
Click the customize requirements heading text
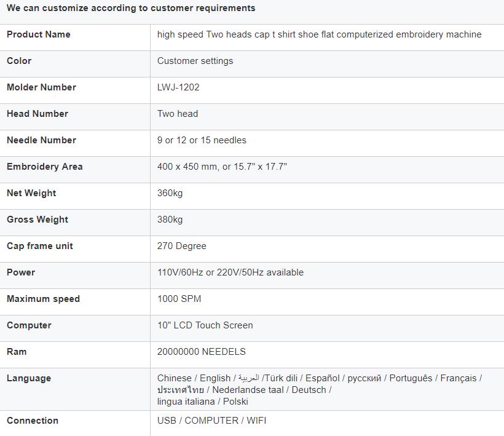[x=131, y=8]
